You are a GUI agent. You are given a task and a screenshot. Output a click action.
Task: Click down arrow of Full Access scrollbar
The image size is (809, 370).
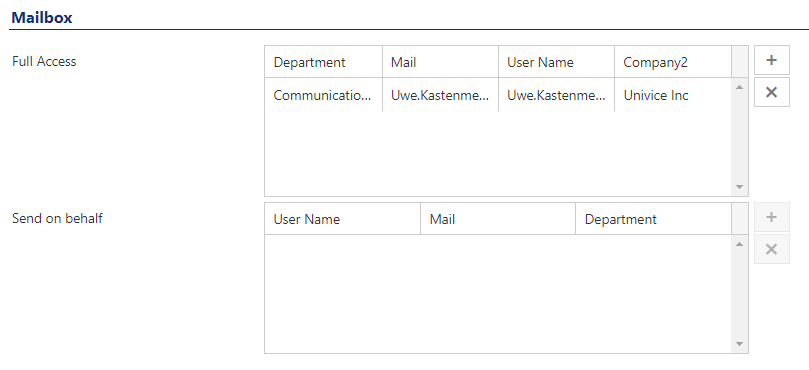(x=740, y=187)
